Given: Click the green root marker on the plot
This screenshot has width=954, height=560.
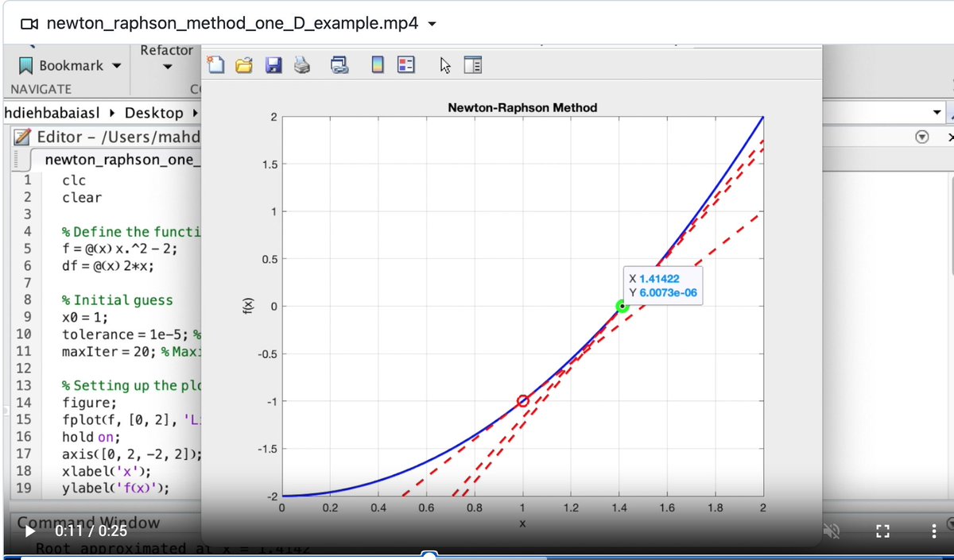Looking at the screenshot, I should (x=622, y=307).
